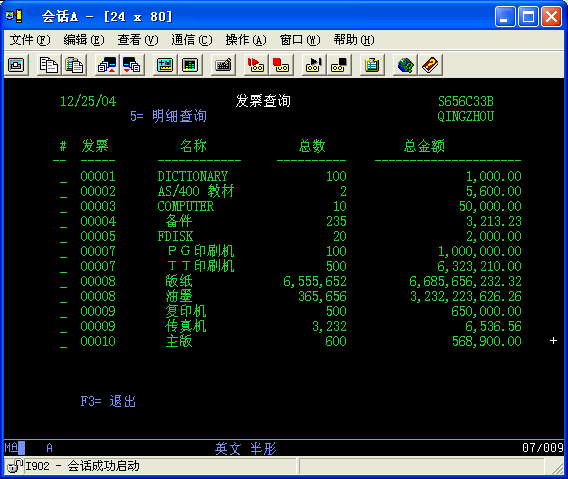568x479 pixels.
Task: Open the 通信(C) menu
Action: tap(192, 40)
